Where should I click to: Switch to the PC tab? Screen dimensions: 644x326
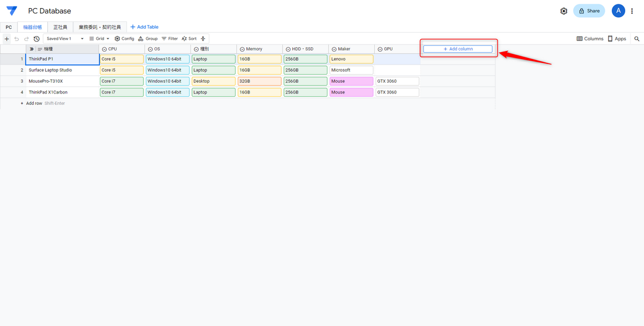pos(9,27)
